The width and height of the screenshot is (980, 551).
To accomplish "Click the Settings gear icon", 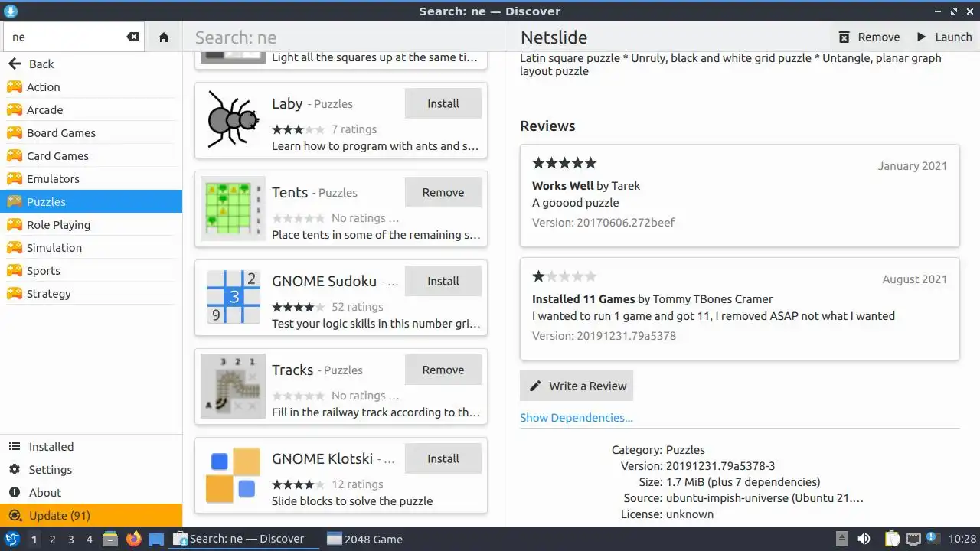I will click(14, 470).
